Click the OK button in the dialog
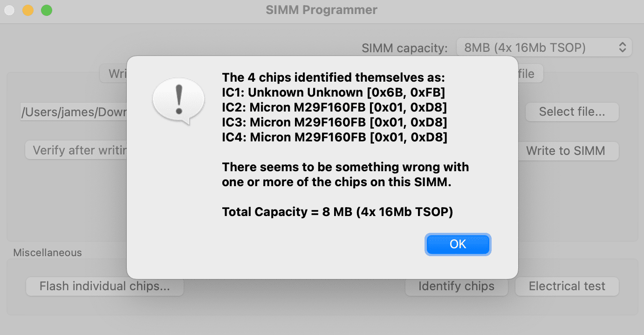The width and height of the screenshot is (644, 335). (x=458, y=244)
